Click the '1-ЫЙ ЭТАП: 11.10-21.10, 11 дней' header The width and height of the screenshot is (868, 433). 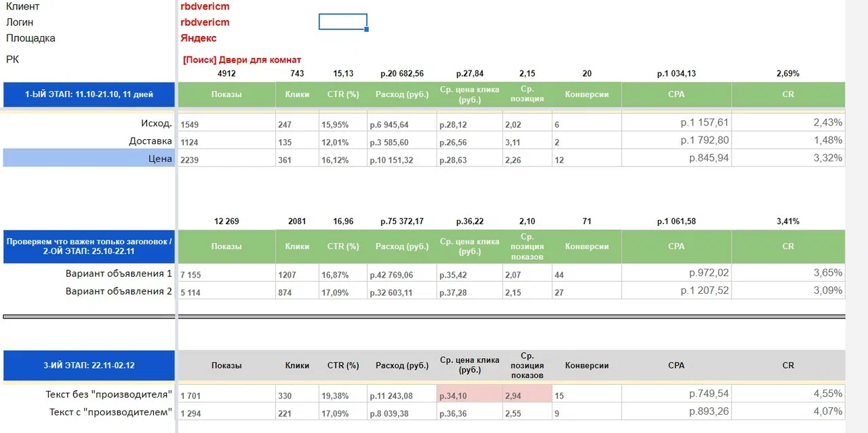coord(89,94)
